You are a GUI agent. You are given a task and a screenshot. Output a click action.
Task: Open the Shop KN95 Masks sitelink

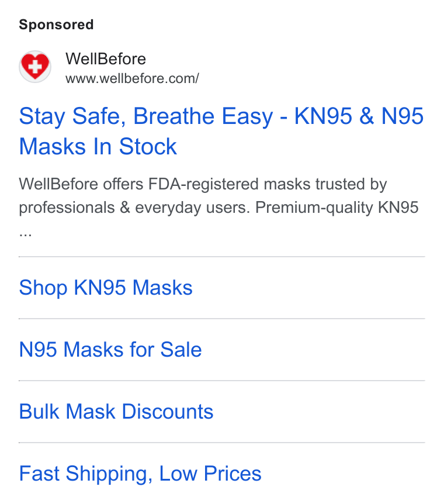click(x=106, y=288)
